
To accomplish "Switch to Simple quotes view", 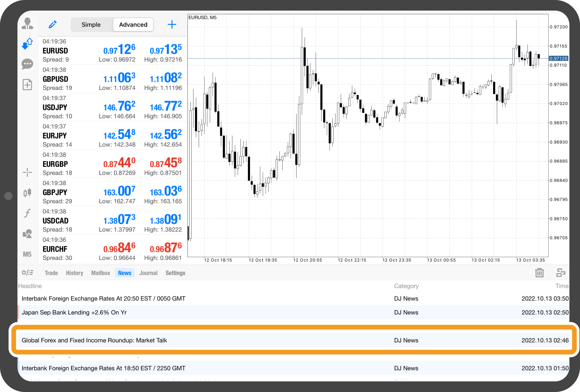I will coord(91,25).
